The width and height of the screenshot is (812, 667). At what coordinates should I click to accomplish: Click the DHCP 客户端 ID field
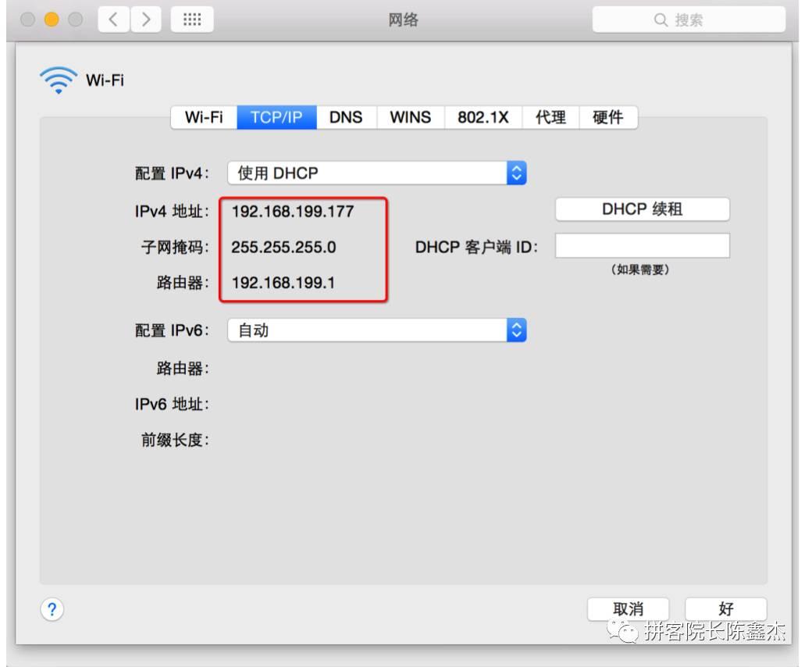(x=642, y=244)
